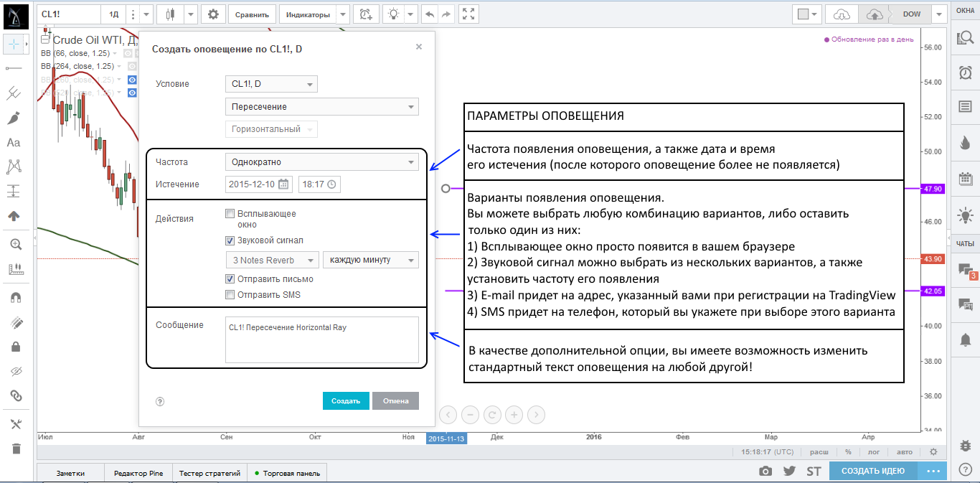Open the 3 Notes Reverb sound dropdown
Viewport: 980px width, 483px height.
click(272, 260)
